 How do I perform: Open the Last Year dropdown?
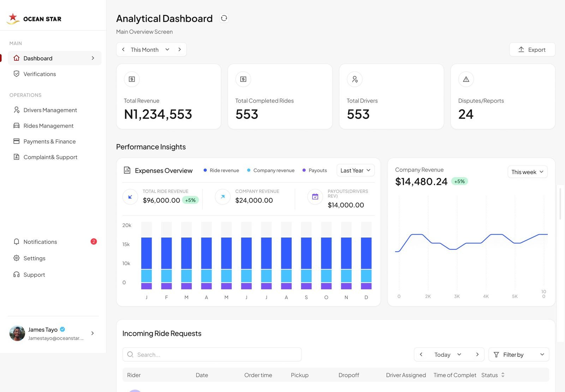(356, 170)
